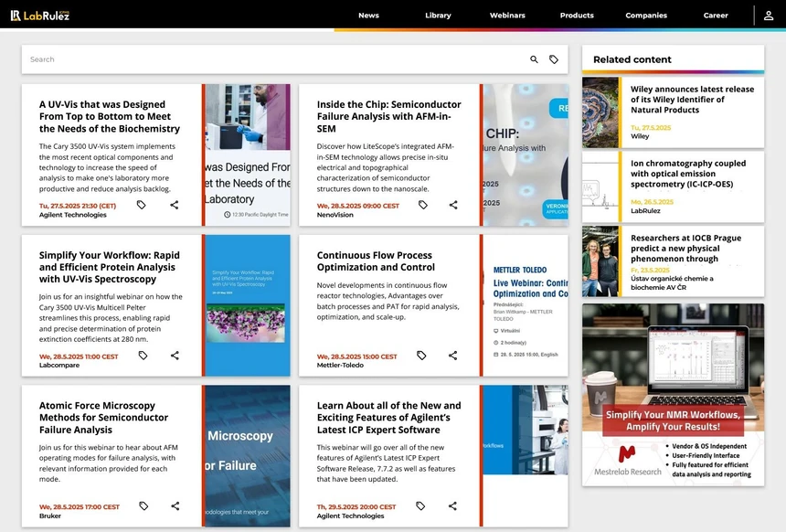The width and height of the screenshot is (786, 532).
Task: Click the search magnifier icon
Action: point(534,59)
